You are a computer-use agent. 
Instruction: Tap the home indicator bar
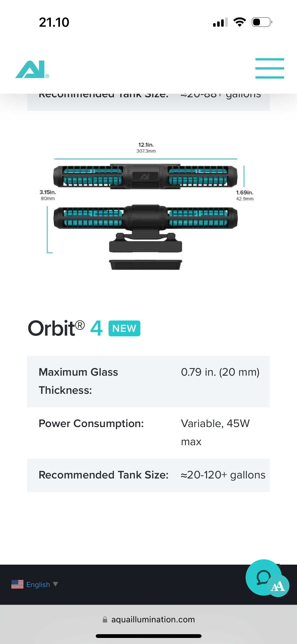click(148, 636)
